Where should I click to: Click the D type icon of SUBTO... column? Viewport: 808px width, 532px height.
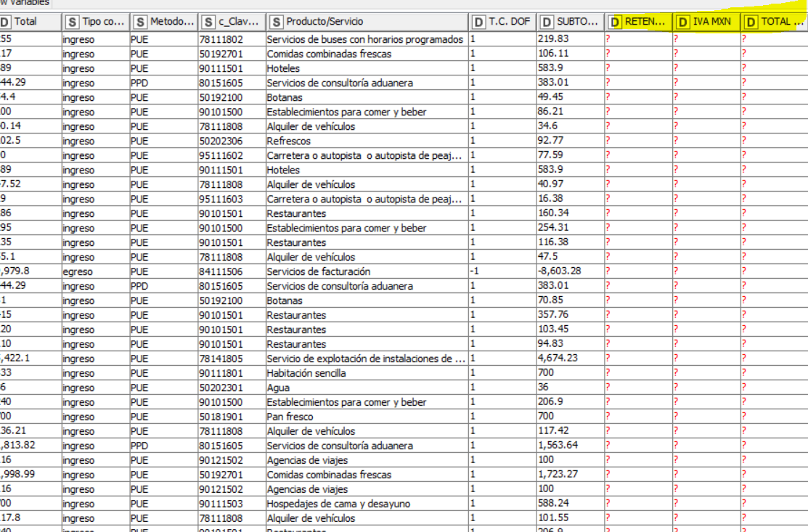coord(547,22)
